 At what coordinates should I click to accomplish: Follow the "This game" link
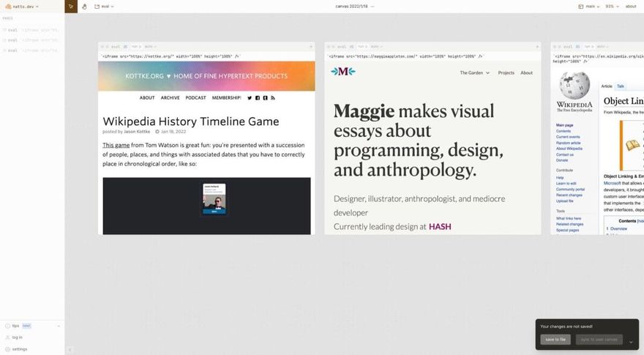(x=116, y=145)
